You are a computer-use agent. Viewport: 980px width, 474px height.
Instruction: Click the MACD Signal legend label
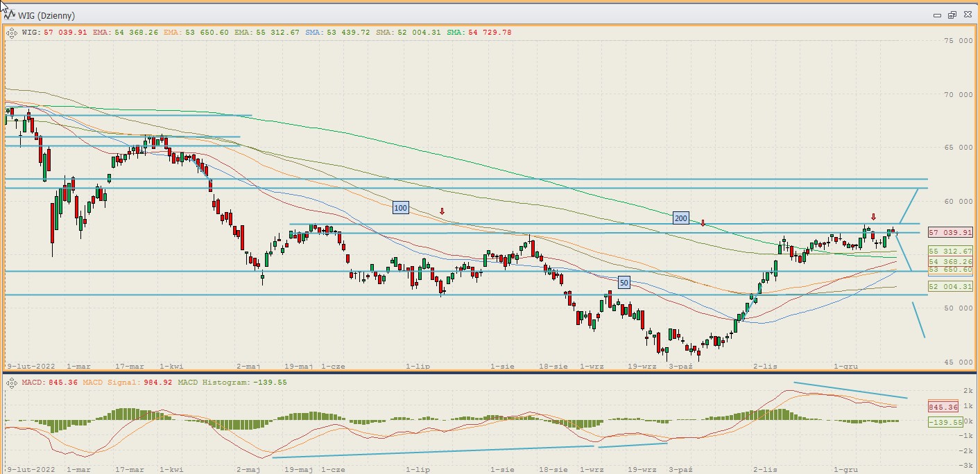pyautogui.click(x=105, y=382)
